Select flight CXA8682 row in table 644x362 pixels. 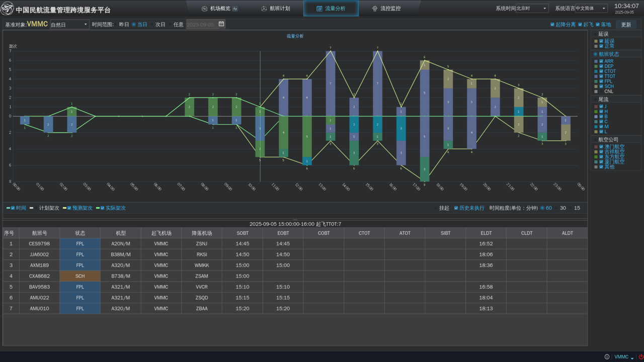pyautogui.click(x=40, y=276)
